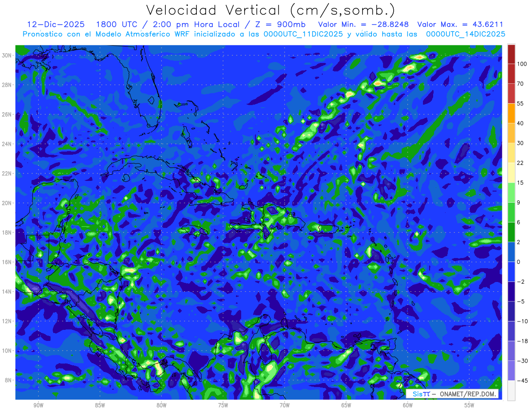Click the latitude label '26N'
This screenshot has height=411, width=532.
coord(8,114)
